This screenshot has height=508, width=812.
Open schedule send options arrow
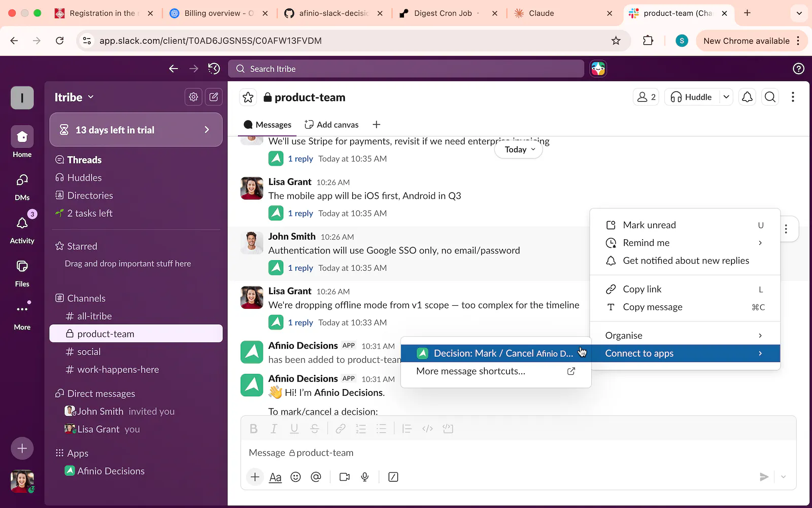click(783, 477)
